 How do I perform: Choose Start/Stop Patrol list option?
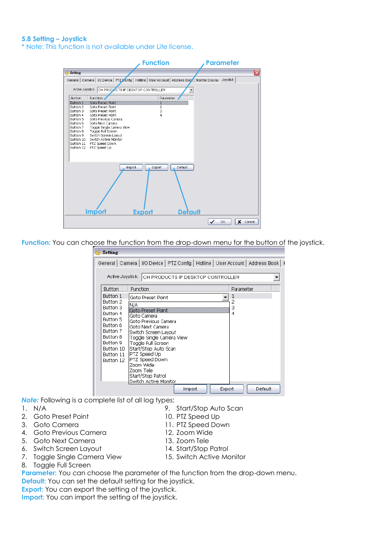[x=179, y=376]
